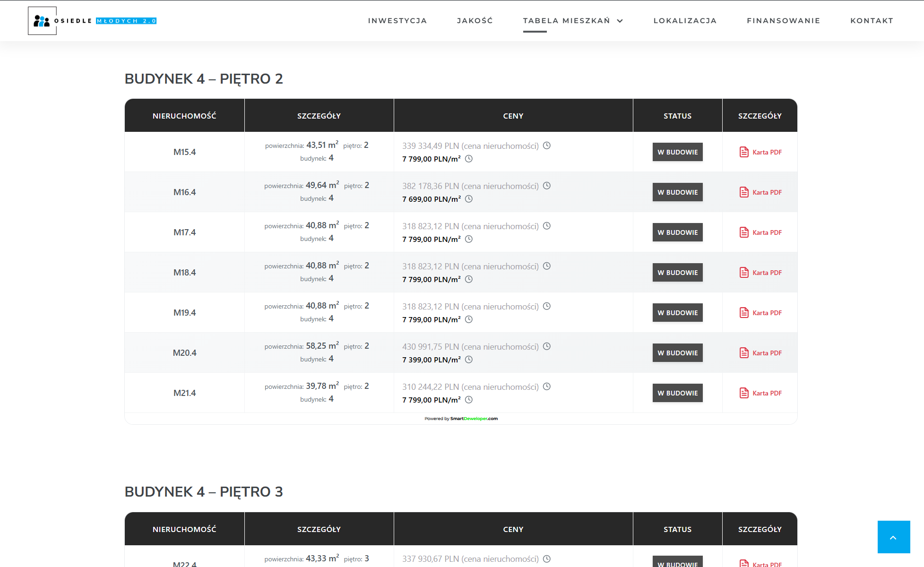This screenshot has width=924, height=567.
Task: Click SmartDeveloper.com powered-by link
Action: click(474, 419)
